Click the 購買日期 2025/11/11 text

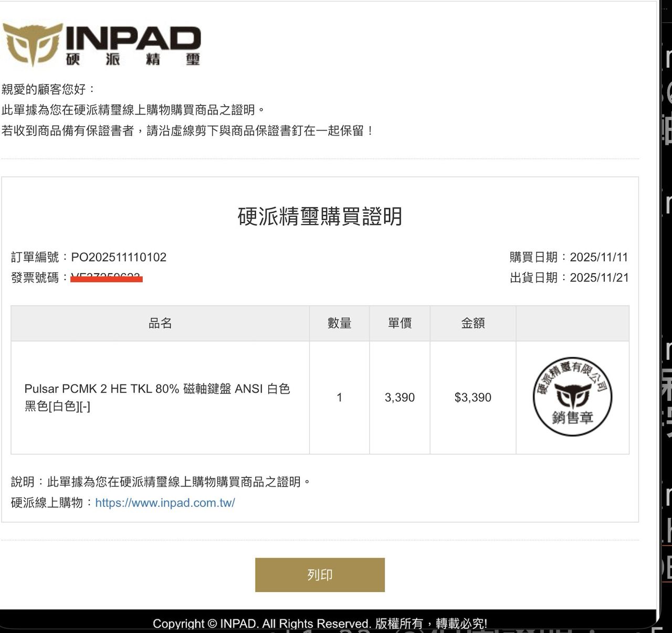tap(569, 257)
